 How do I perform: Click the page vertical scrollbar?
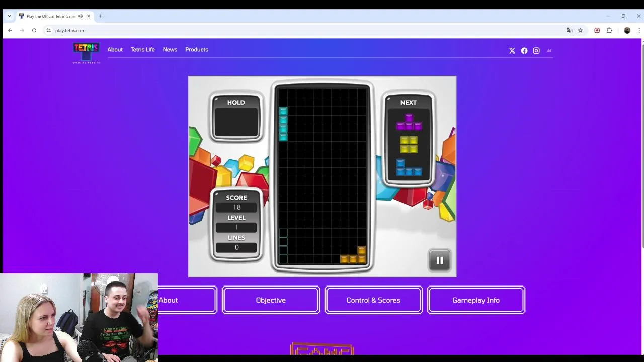point(642,146)
